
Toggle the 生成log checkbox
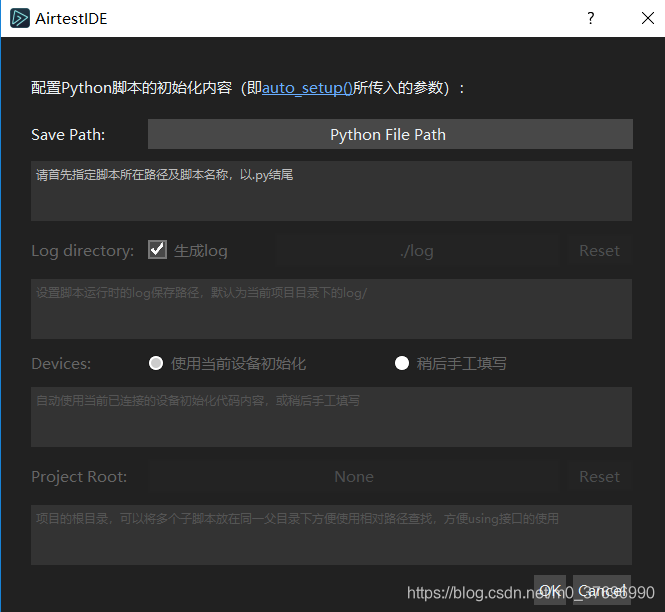pyautogui.click(x=157, y=250)
